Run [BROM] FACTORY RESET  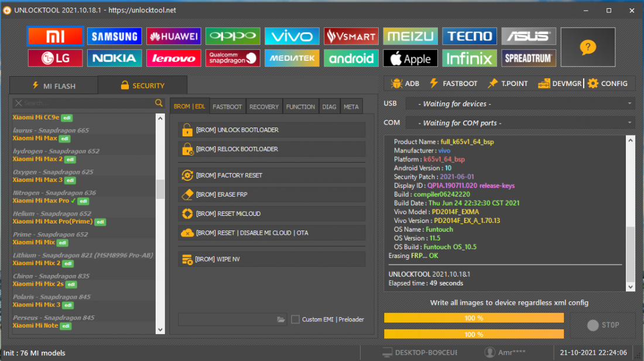coord(272,176)
